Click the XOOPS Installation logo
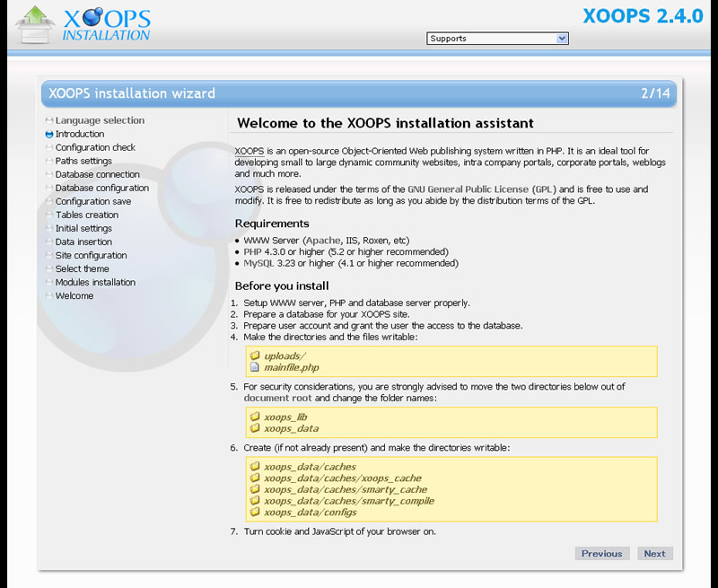This screenshot has width=718, height=588. [106, 25]
